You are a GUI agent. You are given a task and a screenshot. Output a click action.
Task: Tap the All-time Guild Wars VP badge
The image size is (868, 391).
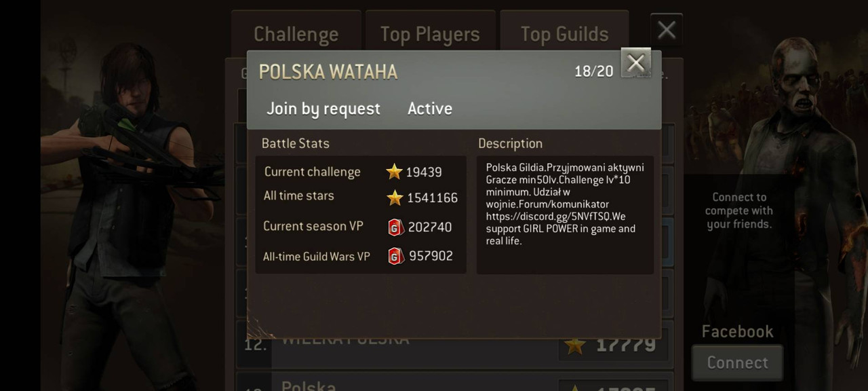tap(396, 257)
